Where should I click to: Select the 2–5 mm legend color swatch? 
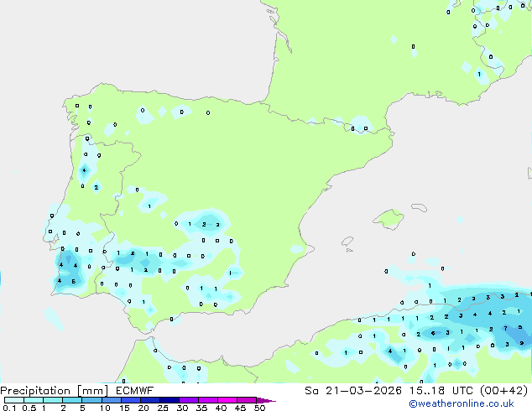(72, 400)
